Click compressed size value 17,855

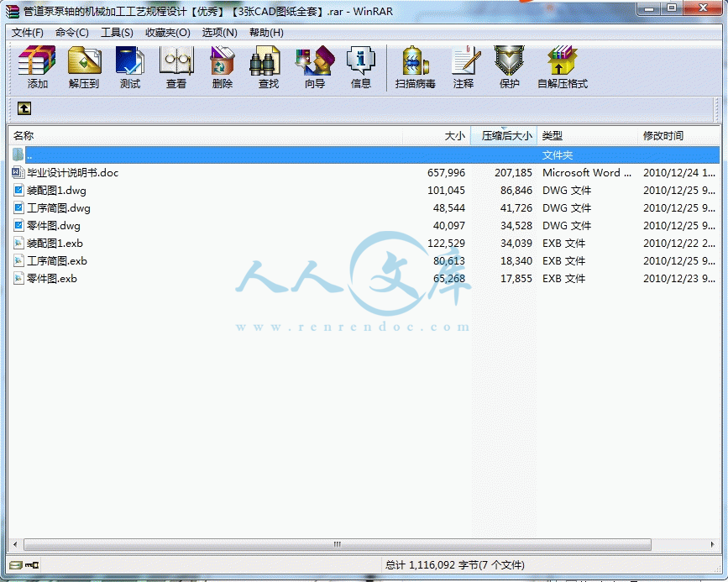click(516, 279)
